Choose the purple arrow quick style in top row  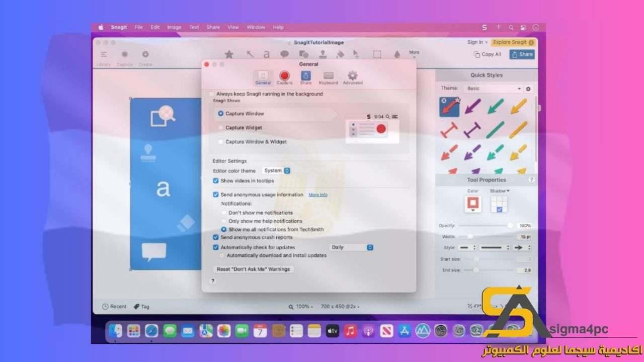[472, 107]
